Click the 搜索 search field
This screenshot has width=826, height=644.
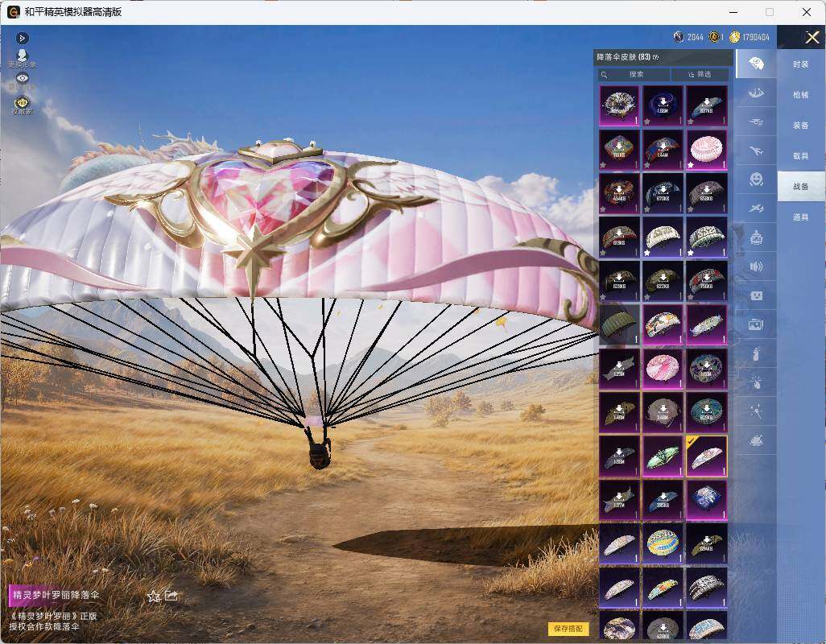click(x=634, y=74)
